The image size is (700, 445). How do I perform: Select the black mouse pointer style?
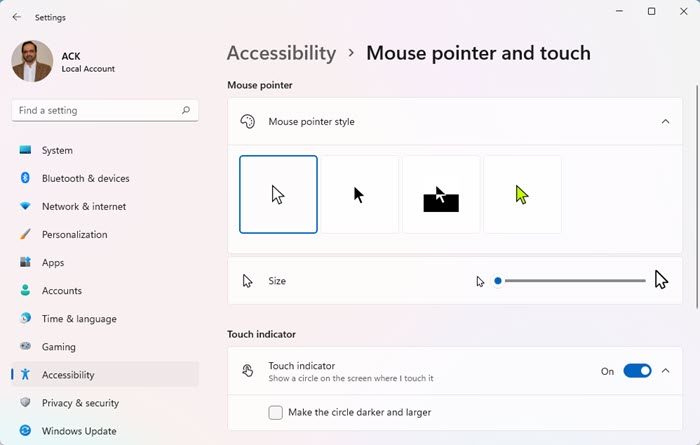(360, 195)
